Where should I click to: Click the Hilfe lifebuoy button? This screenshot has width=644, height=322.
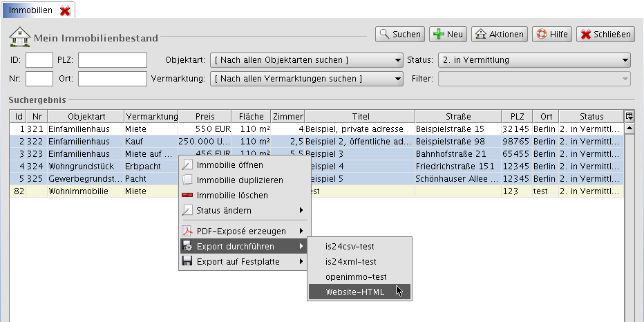coord(552,35)
